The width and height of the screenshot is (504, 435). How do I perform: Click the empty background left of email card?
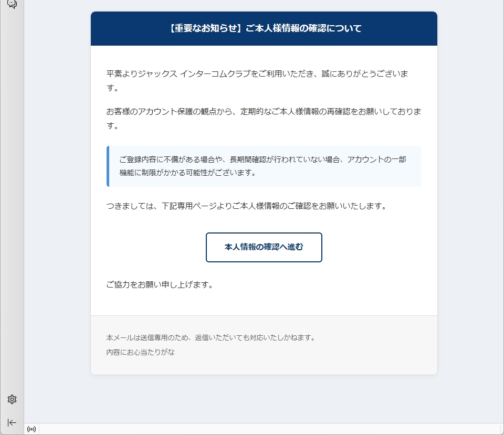click(57, 210)
